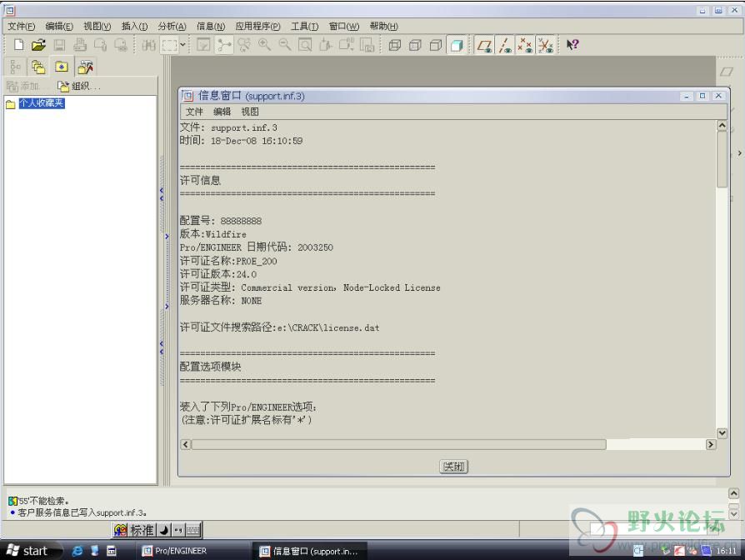Click the zoom out magnifier icon
Image resolution: width=745 pixels, height=560 pixels.
pyautogui.click(x=285, y=45)
